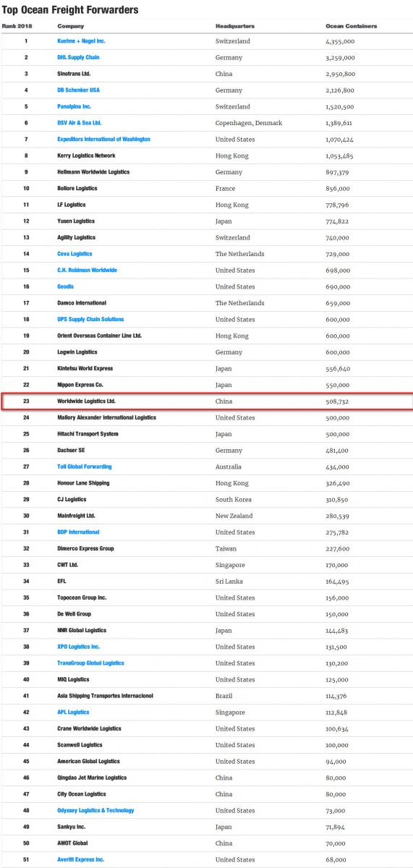Open the Kuehne + Nagel Inc. link
Screen dimensions: 413x868
81,41
